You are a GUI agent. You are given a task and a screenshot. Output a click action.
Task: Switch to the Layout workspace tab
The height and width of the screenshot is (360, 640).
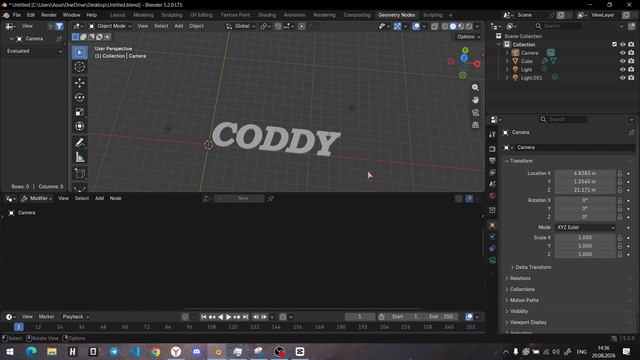click(x=117, y=15)
